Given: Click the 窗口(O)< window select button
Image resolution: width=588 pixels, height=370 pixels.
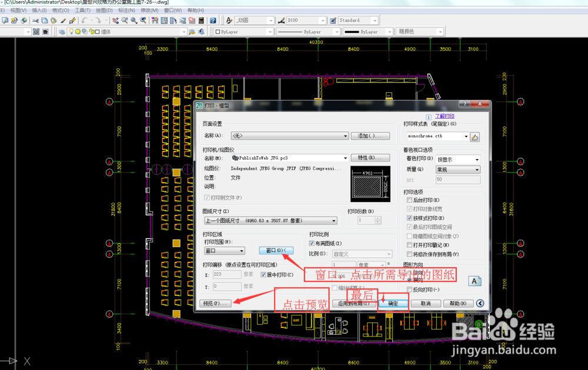Looking at the screenshot, I should click(x=276, y=251).
